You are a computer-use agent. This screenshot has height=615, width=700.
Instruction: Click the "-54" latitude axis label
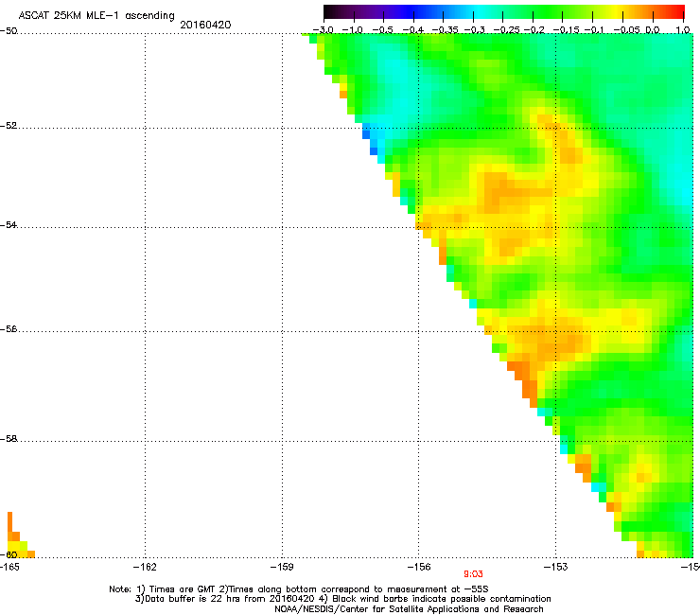[9, 225]
